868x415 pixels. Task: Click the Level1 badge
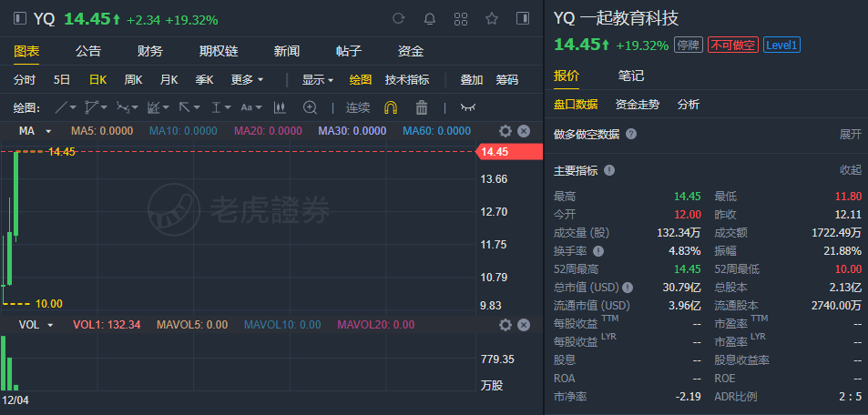(781, 45)
